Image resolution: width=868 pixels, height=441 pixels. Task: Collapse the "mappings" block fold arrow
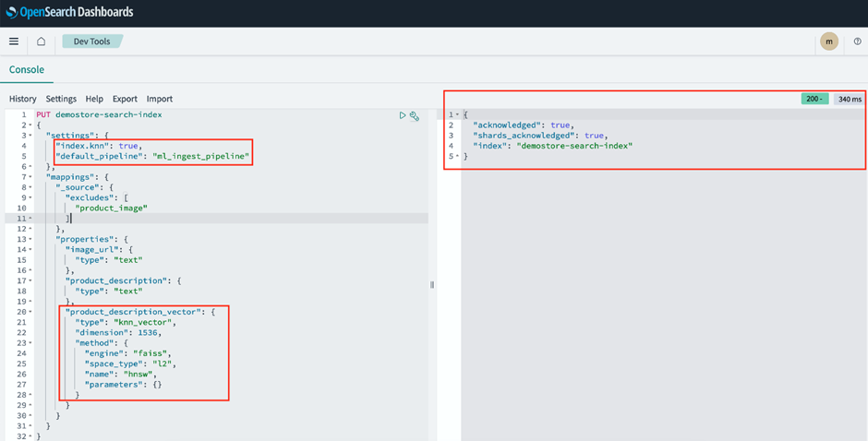(30, 177)
